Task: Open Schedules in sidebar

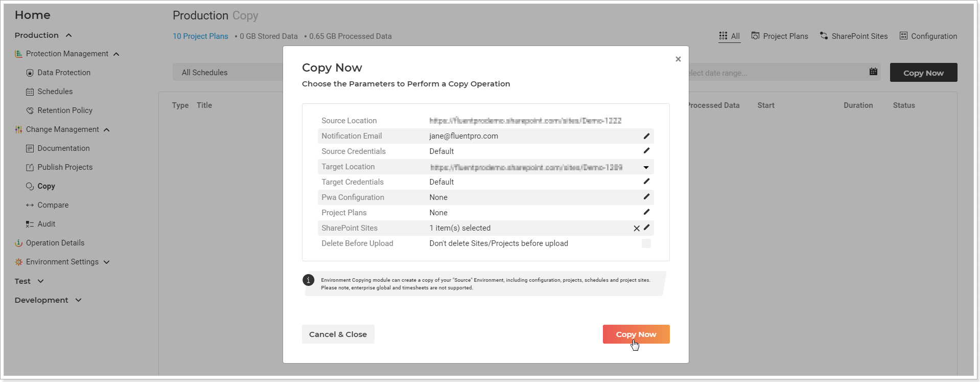Action: (55, 92)
